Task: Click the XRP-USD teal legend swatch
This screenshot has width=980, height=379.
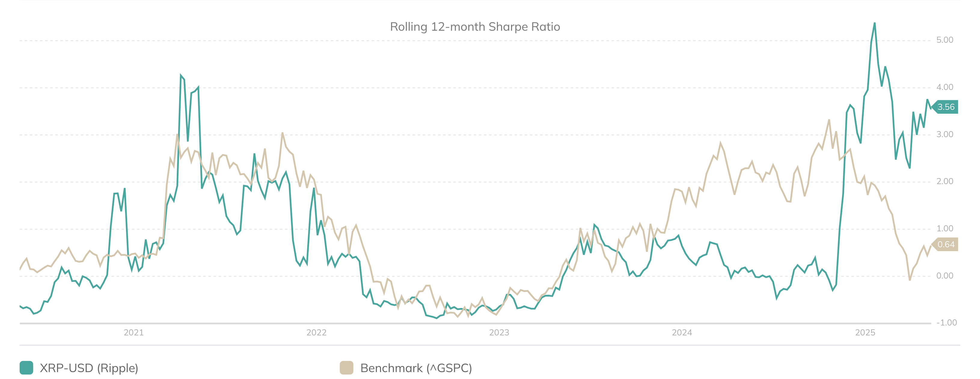Action: click(x=26, y=368)
